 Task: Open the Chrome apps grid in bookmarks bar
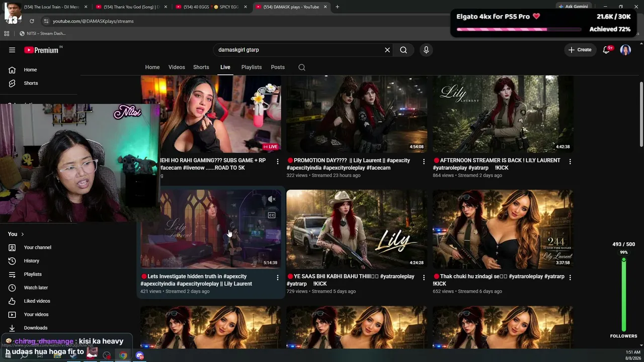pos(7,34)
